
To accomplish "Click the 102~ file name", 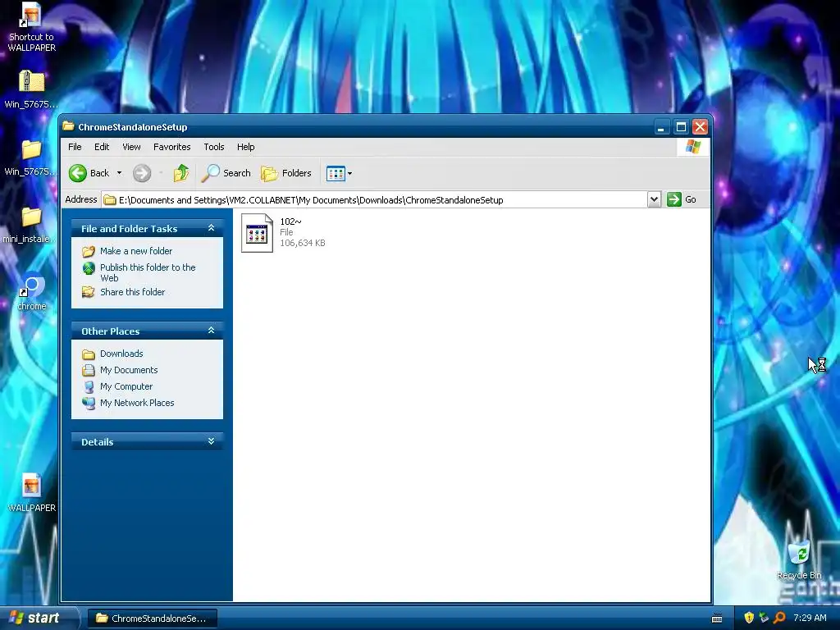I will 291,221.
